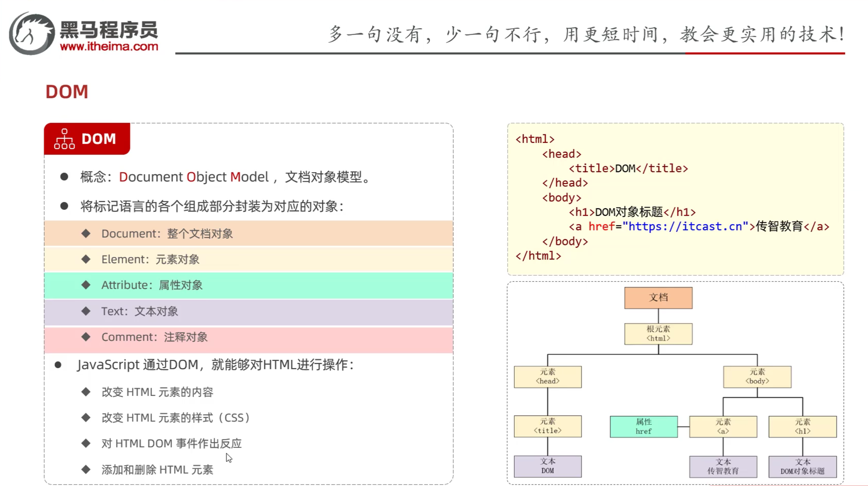868x486 pixels.
Task: Select the 元素 <h1> node box
Action: (x=802, y=426)
